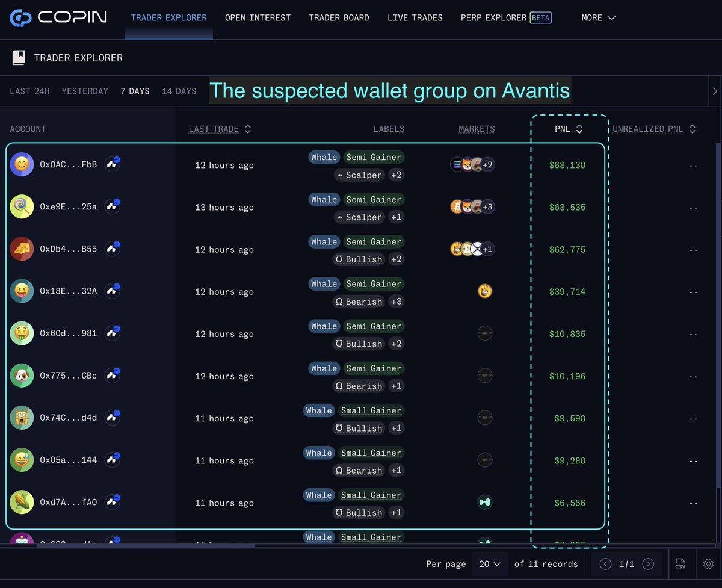Click Avantis protocol icon beside 0x18E...32A
This screenshot has width=722, height=588.
click(x=112, y=291)
